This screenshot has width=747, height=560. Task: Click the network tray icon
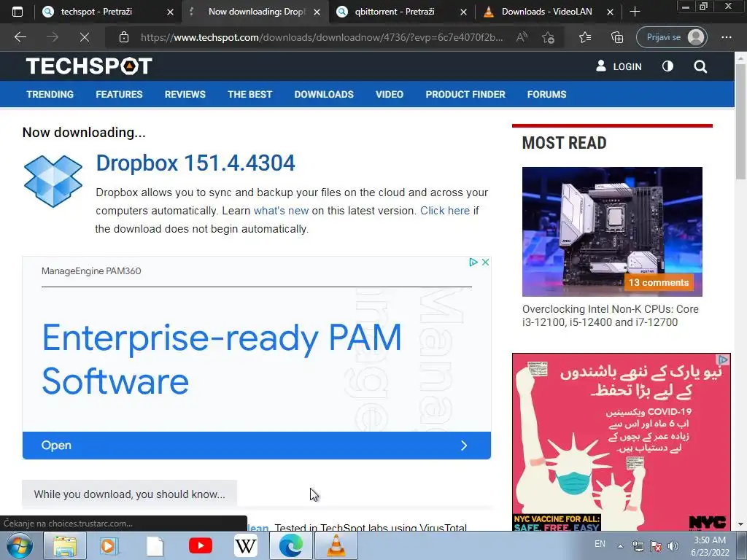pyautogui.click(x=638, y=545)
